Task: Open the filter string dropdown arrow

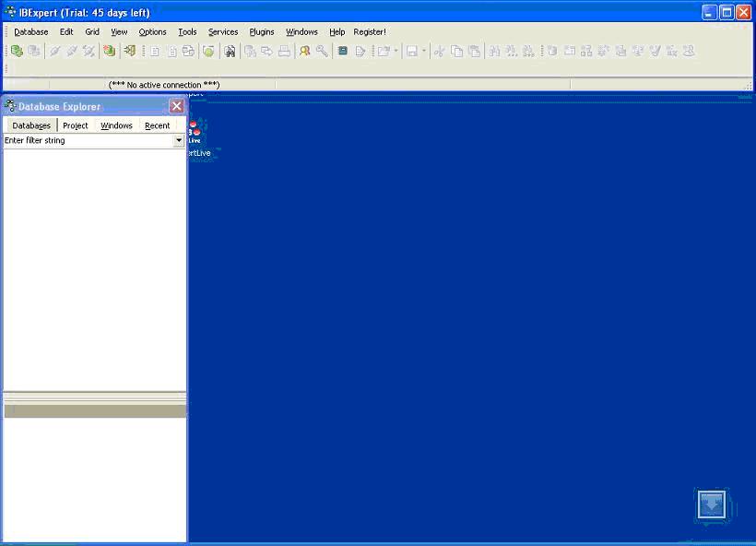Action: [x=179, y=141]
